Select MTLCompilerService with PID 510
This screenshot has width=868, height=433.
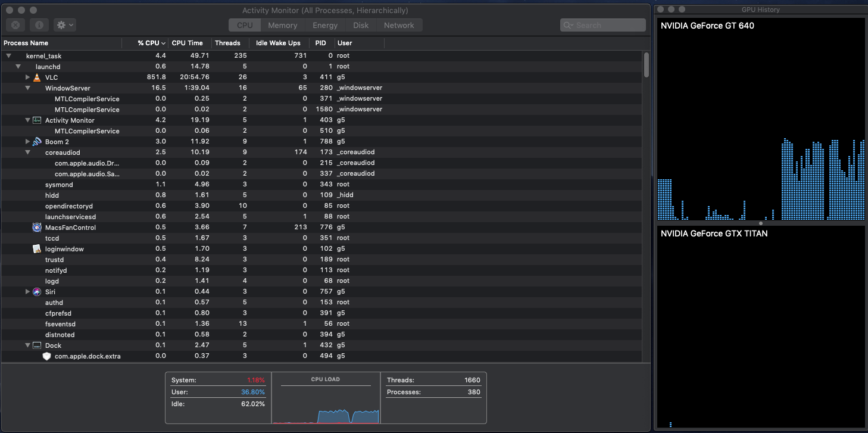coord(321,131)
